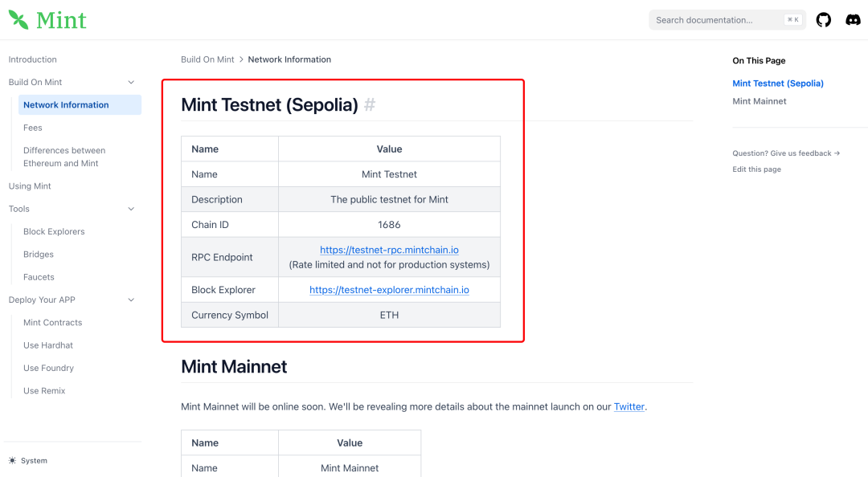Open the Block Explorers page
868x477 pixels.
tap(54, 231)
